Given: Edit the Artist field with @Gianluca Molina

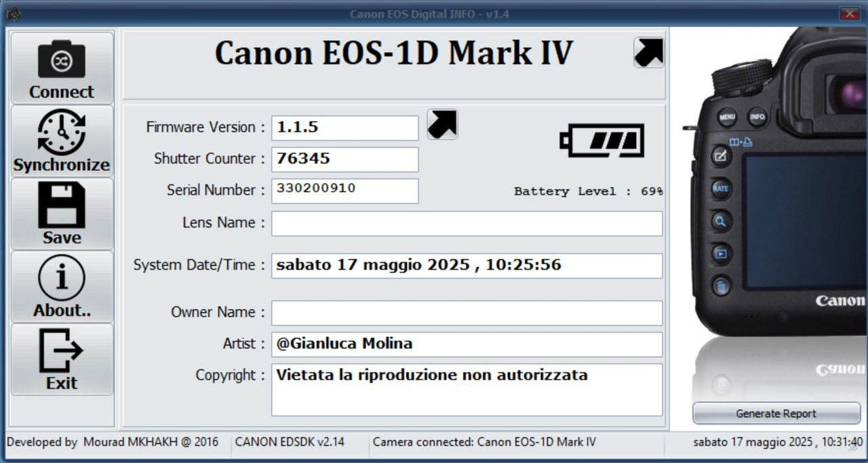Looking at the screenshot, I should coord(467,344).
